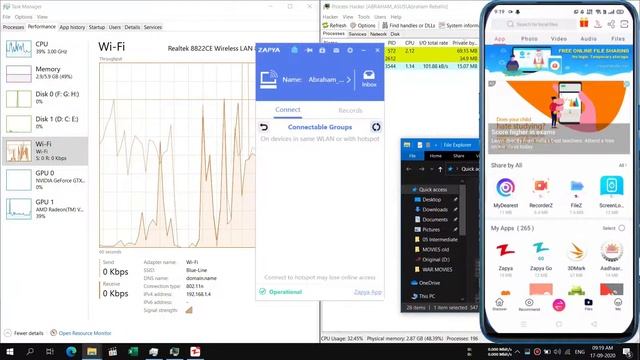This screenshot has width=640, height=360.
Task: Tap the red Zapya app icon in My Apps
Action: click(505, 250)
